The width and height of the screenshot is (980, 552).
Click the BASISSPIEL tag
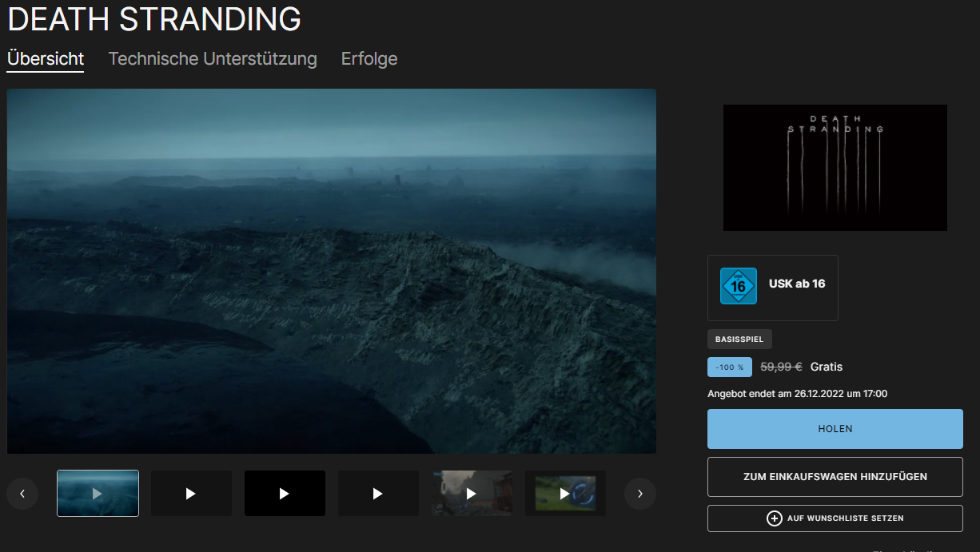tap(739, 340)
